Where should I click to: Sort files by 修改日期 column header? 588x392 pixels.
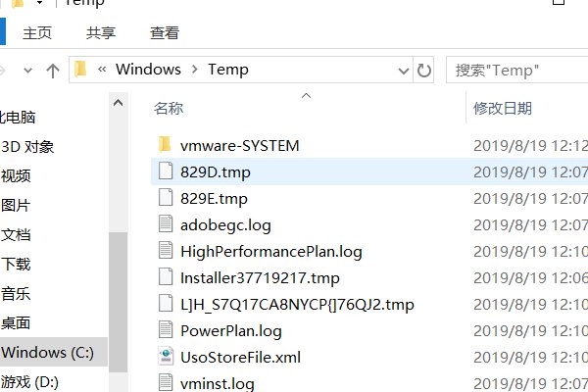click(x=502, y=108)
